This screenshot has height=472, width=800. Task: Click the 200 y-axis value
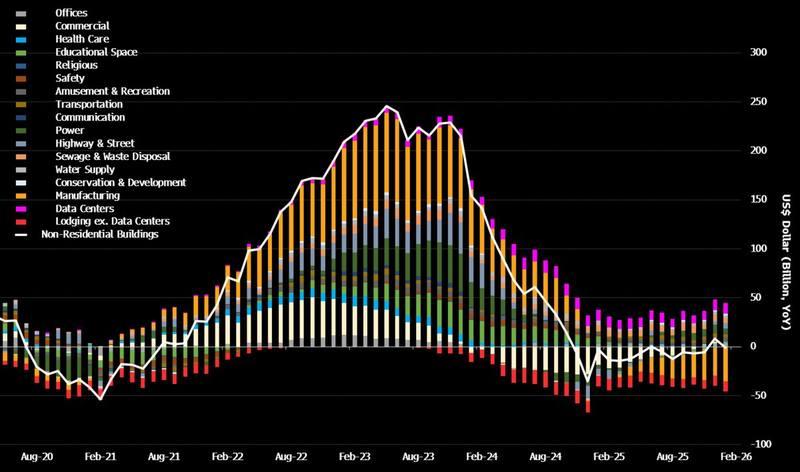(x=758, y=151)
